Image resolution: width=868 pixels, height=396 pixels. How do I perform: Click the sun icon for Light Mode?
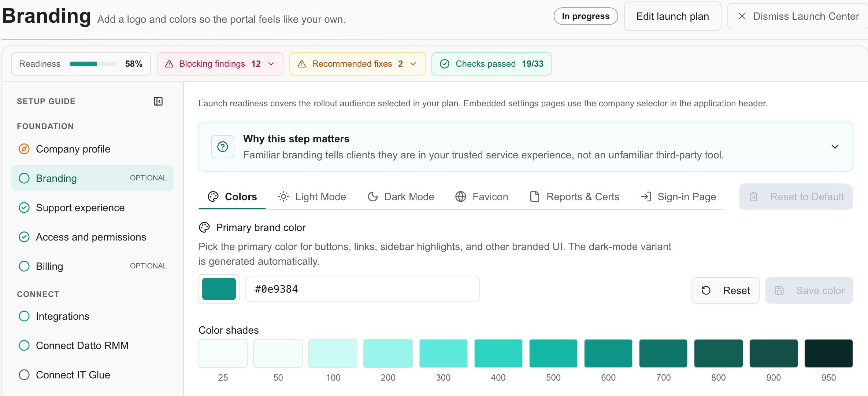pos(283,197)
